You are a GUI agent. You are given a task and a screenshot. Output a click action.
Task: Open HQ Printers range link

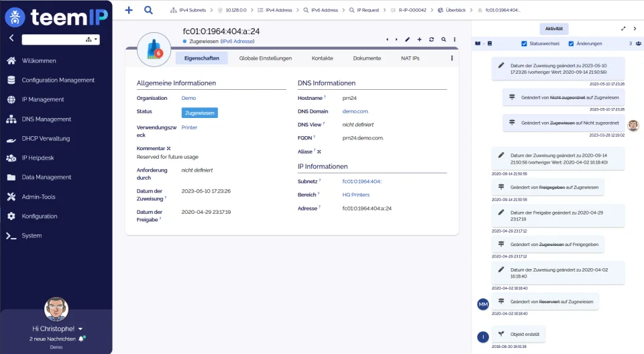click(x=356, y=195)
